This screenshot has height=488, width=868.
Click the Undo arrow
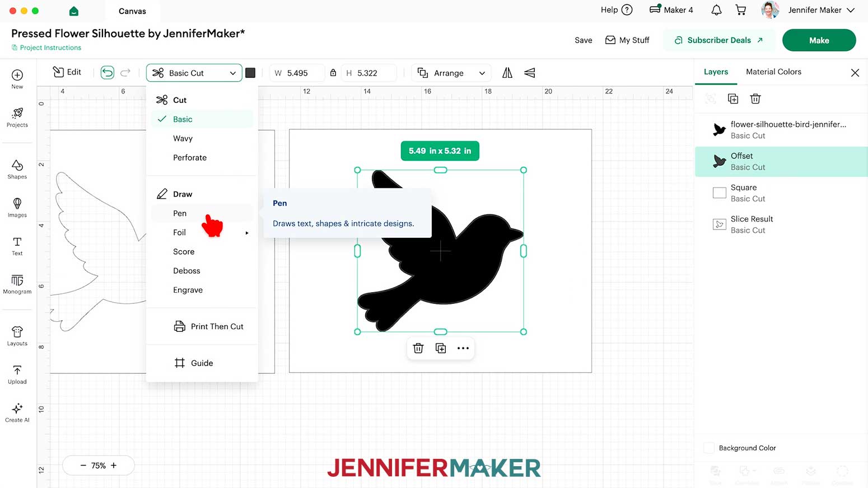coord(108,73)
